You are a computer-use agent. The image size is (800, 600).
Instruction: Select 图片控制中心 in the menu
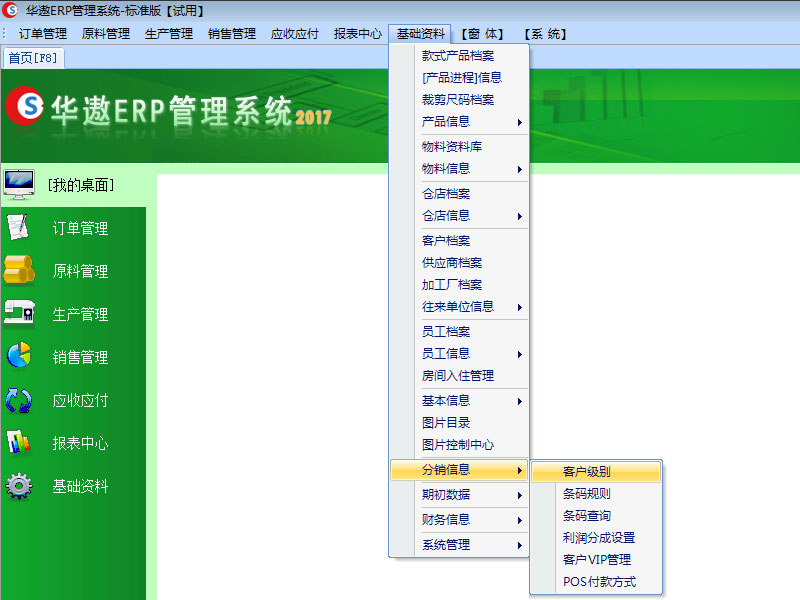pos(459,445)
